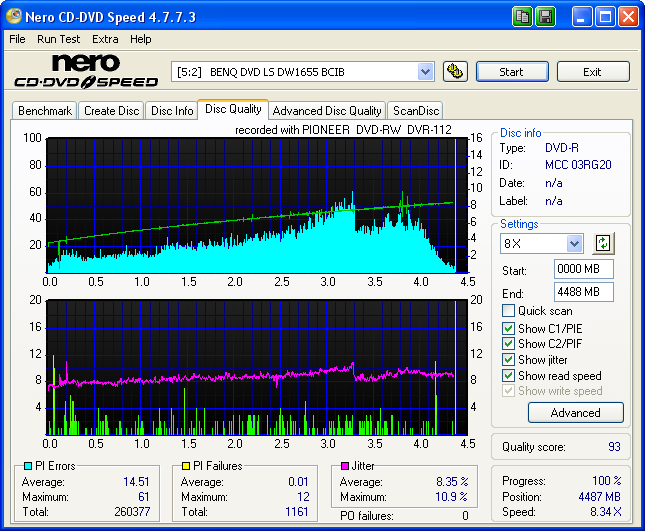Click the PI Errors Maximum 61 value
Viewport: 645px width, 531px height.
(144, 496)
